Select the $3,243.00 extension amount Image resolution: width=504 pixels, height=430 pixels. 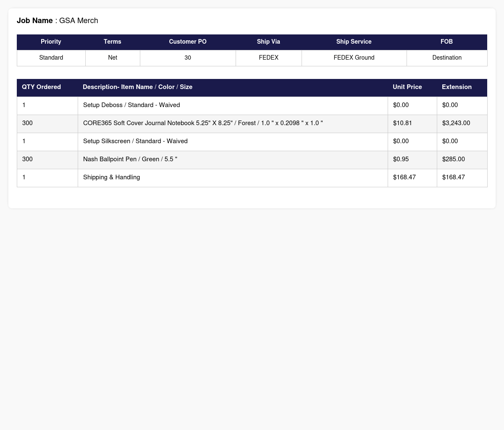pos(456,123)
